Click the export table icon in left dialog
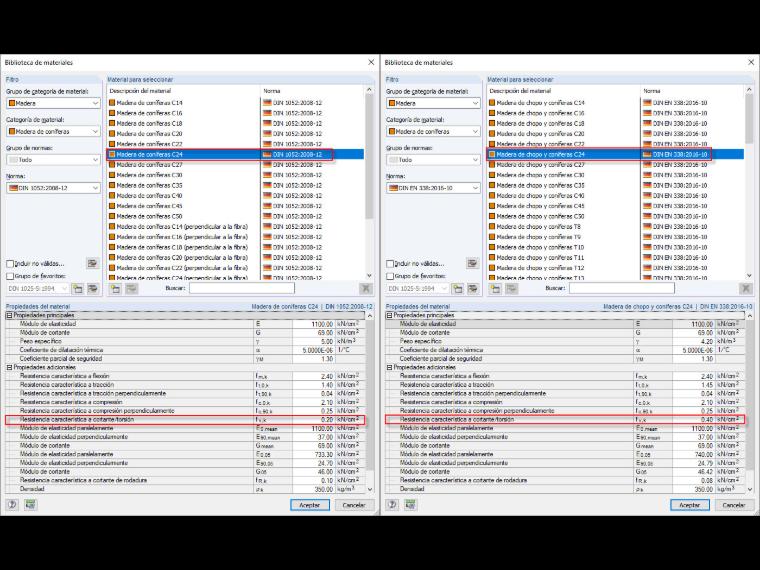This screenshot has width=760, height=570. pos(31,505)
